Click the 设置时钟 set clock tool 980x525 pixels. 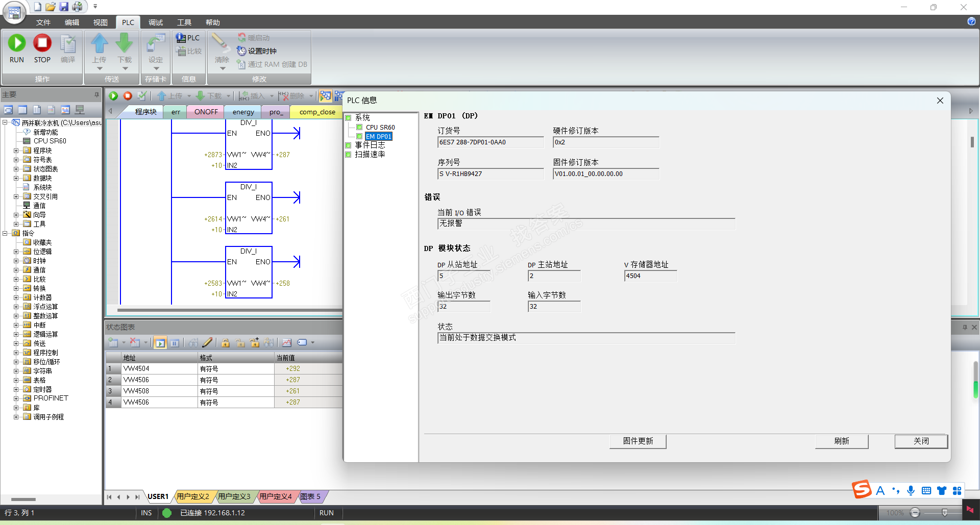tap(257, 51)
